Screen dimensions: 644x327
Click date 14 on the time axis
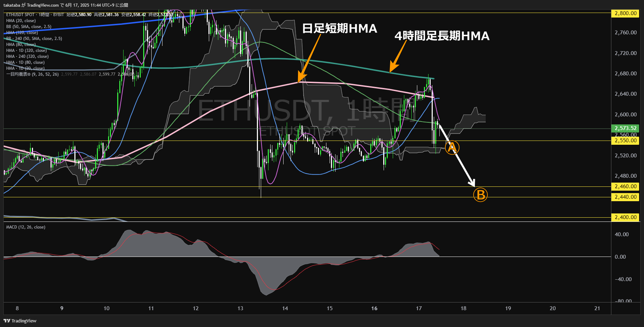[x=285, y=308]
